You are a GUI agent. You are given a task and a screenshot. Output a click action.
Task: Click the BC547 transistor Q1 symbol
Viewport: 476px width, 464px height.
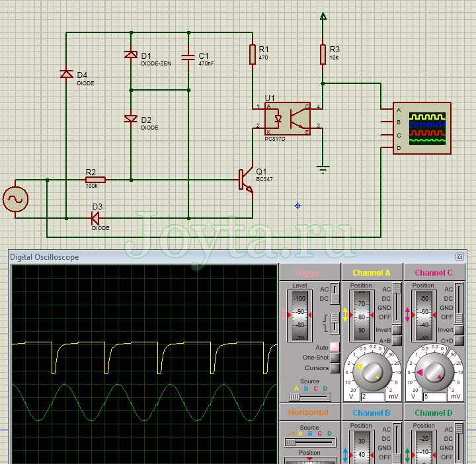click(x=245, y=180)
